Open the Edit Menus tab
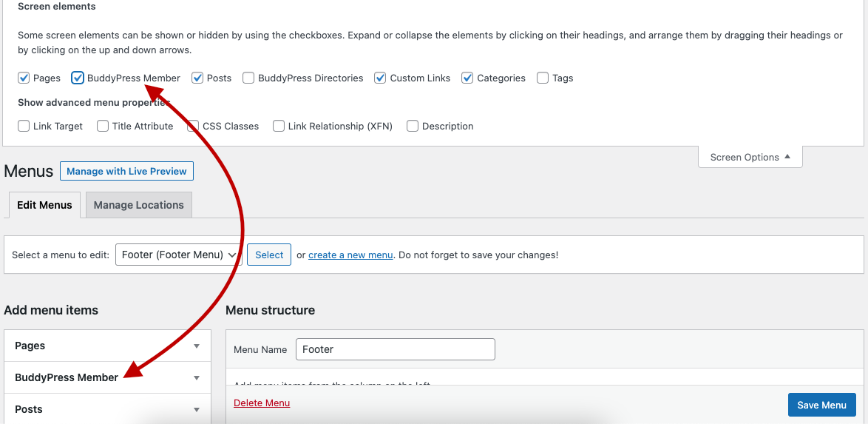Image resolution: width=868 pixels, height=424 pixels. coord(44,205)
